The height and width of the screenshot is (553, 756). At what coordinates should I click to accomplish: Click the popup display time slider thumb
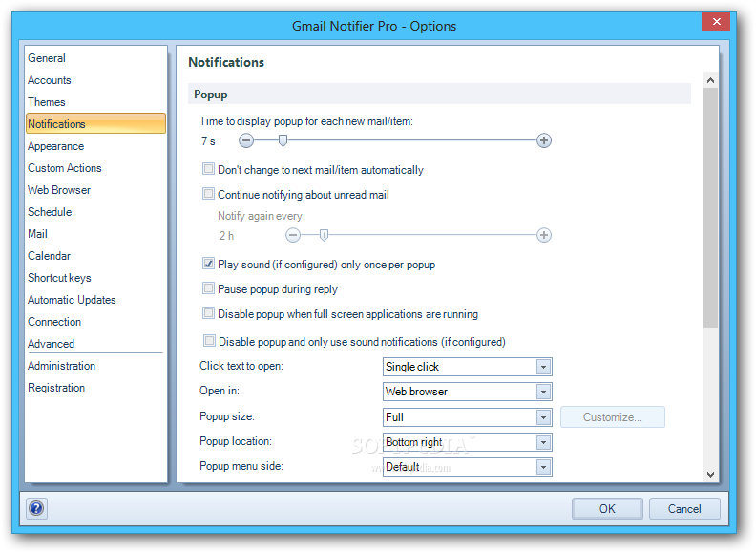pyautogui.click(x=283, y=141)
